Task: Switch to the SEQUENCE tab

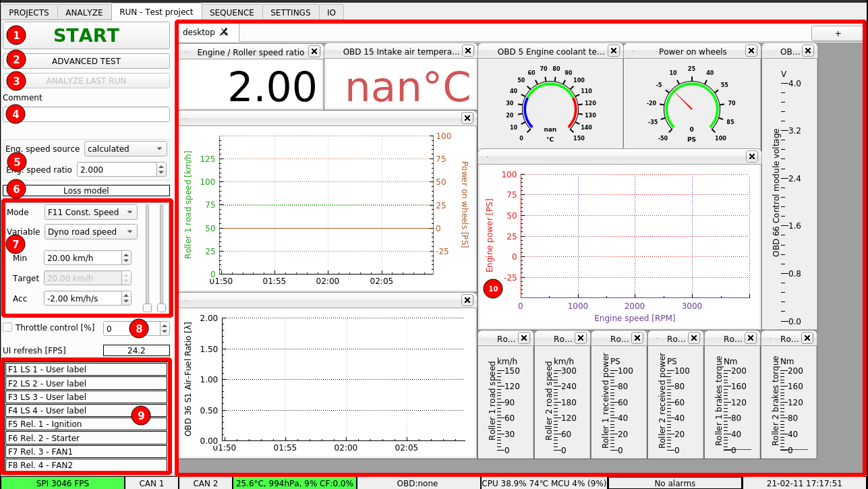Action: [x=232, y=11]
